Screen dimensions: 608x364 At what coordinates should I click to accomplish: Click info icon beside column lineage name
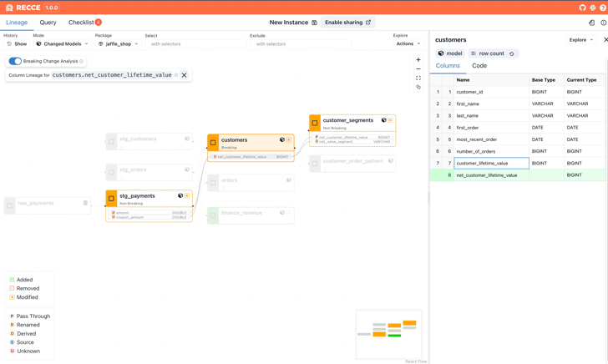click(x=176, y=75)
